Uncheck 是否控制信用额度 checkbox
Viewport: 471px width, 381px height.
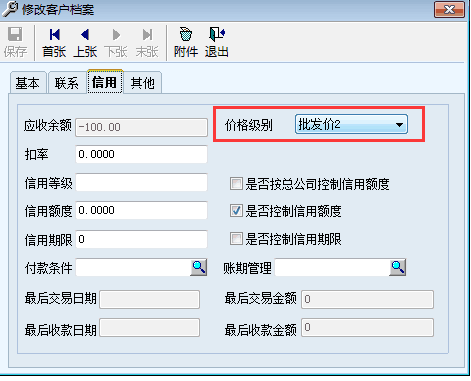point(236,211)
